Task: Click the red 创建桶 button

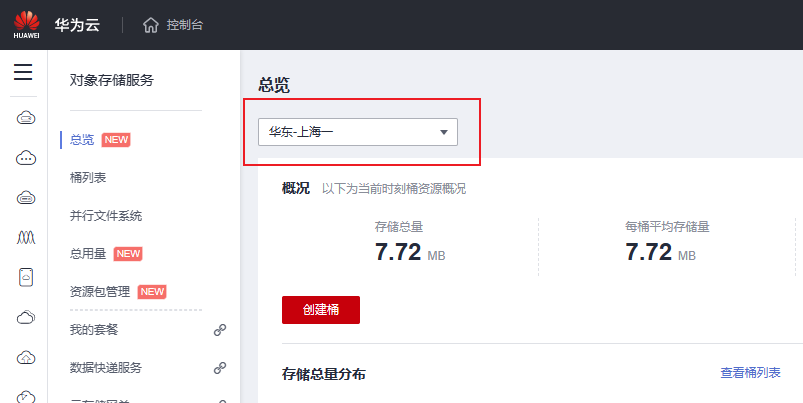Action: pyautogui.click(x=321, y=310)
